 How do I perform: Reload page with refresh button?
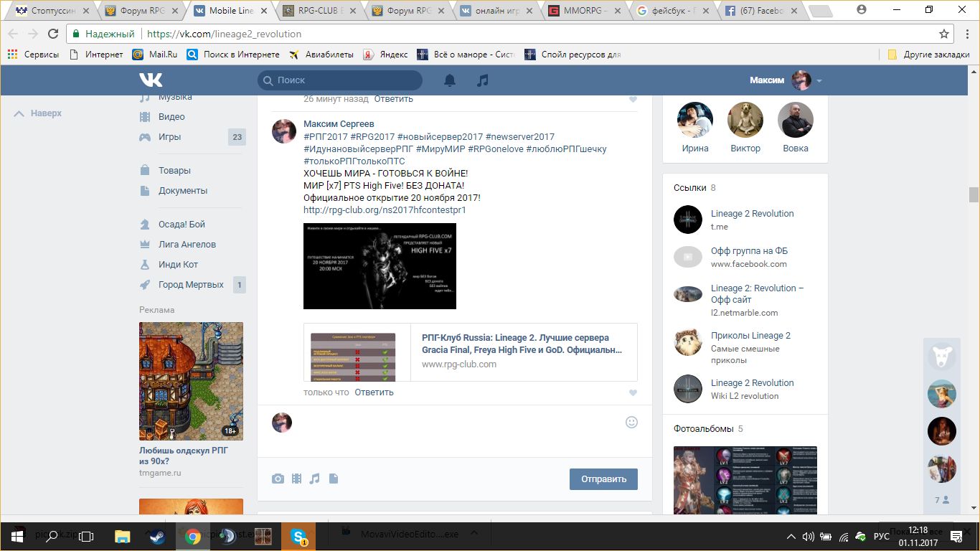(53, 34)
